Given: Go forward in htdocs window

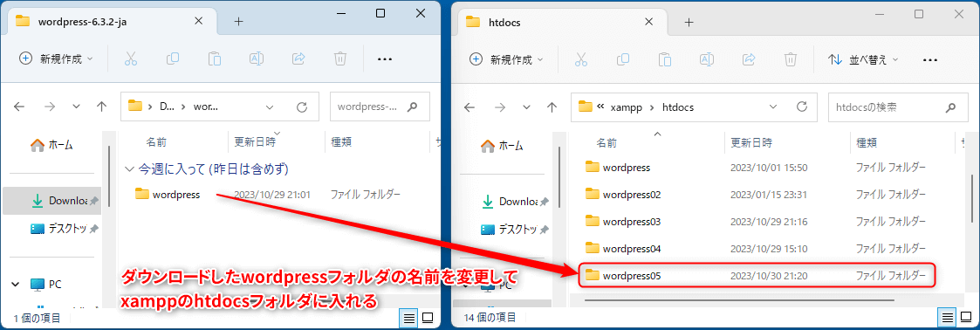Looking at the screenshot, I should click(x=499, y=107).
